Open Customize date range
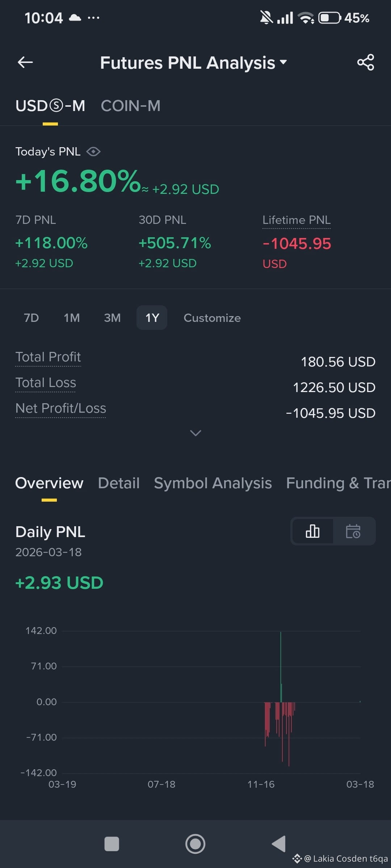This screenshot has height=868, width=391. 212,318
